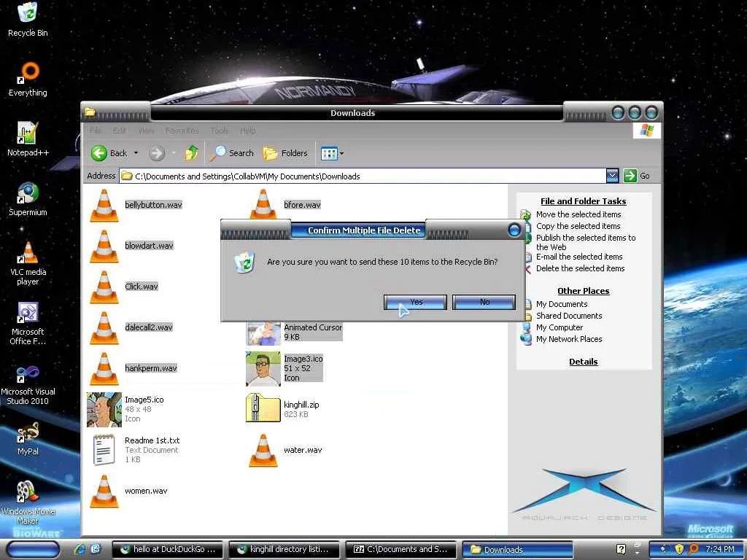This screenshot has width=747, height=560.
Task: Open the Edit menu
Action: click(x=119, y=130)
